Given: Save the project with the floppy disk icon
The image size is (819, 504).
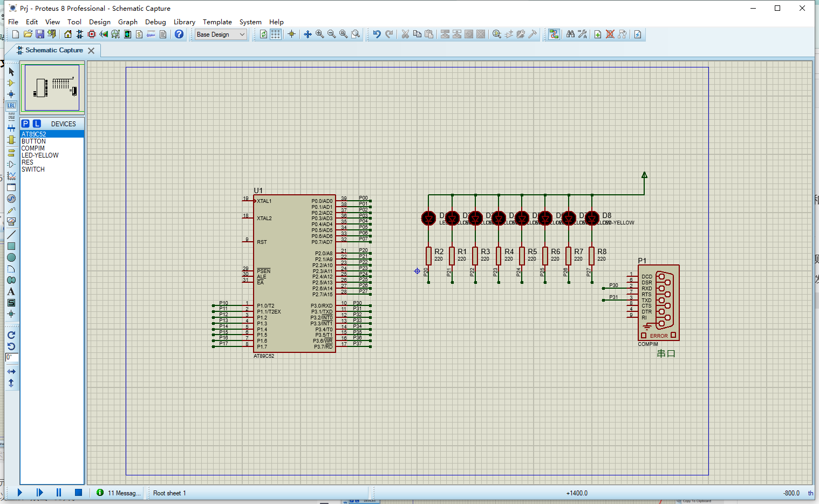Looking at the screenshot, I should 39,34.
